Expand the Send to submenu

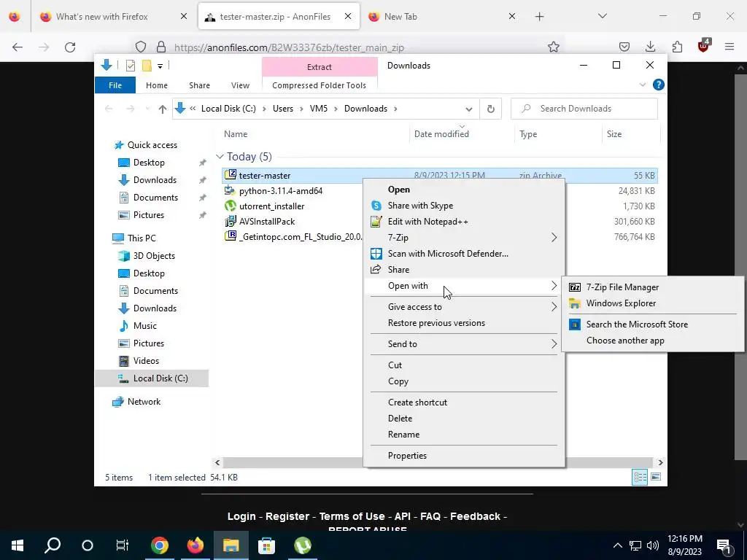click(463, 344)
